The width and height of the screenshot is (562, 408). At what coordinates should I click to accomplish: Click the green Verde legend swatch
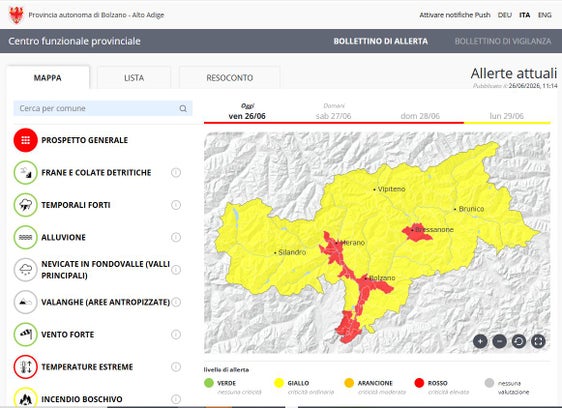tap(209, 383)
